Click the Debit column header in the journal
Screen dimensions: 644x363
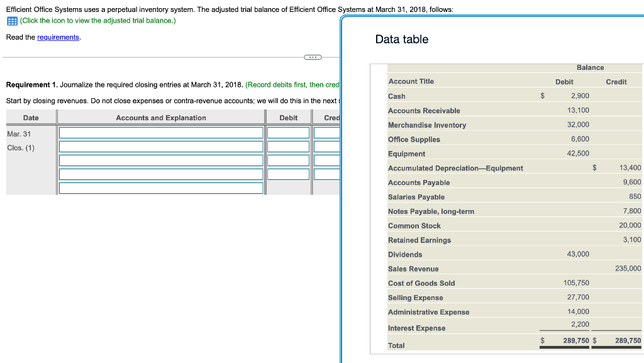289,116
